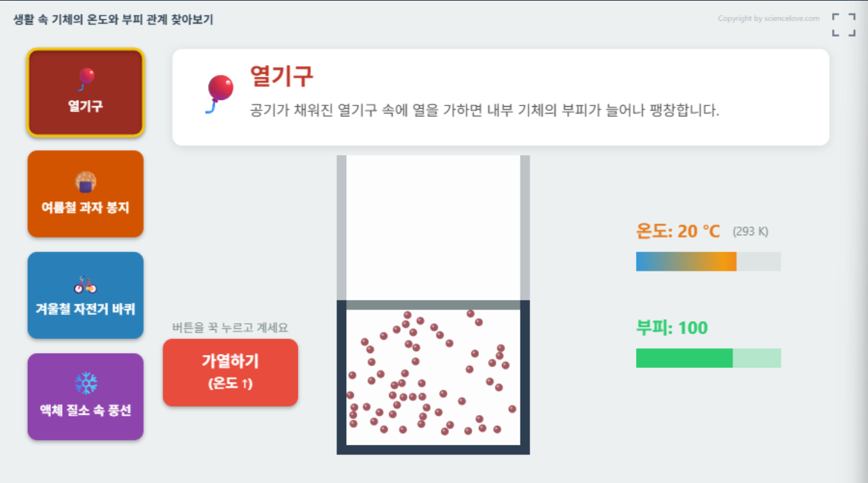Click the 온도: 20 °C readout

coord(678,231)
